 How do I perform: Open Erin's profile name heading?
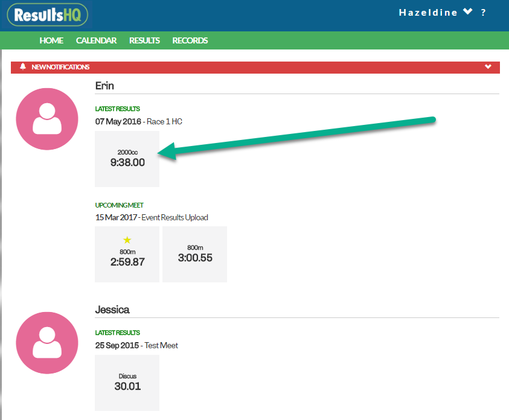[104, 86]
